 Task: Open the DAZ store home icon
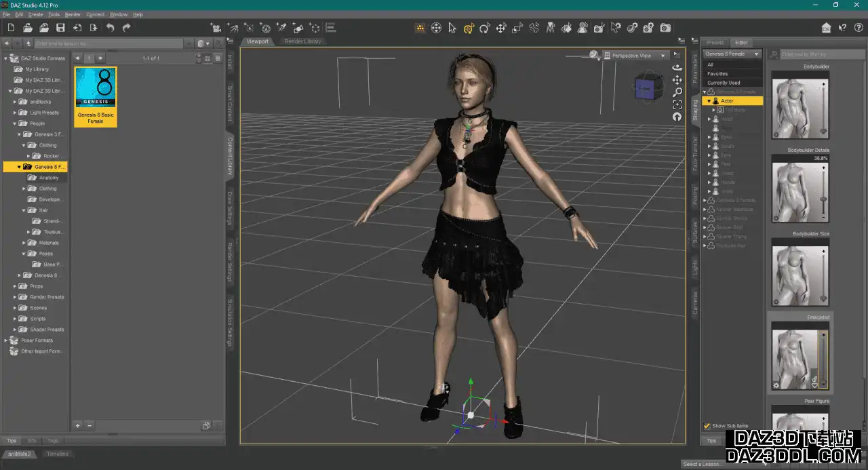tap(826, 28)
